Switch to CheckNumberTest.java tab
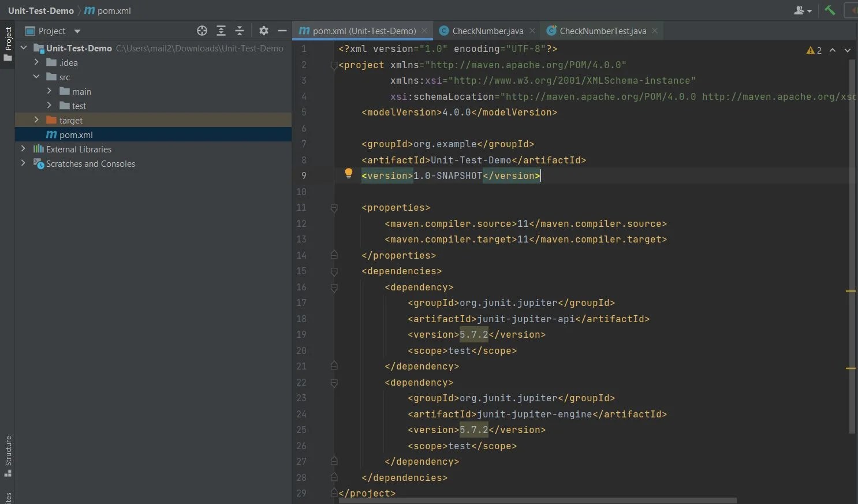The width and height of the screenshot is (858, 504). pyautogui.click(x=602, y=31)
